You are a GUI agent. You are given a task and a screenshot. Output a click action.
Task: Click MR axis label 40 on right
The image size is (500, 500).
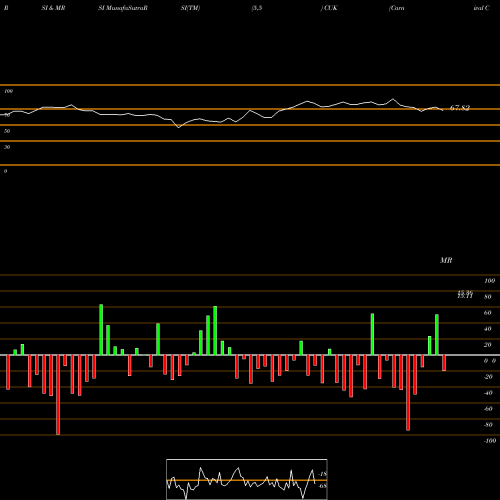pyautogui.click(x=488, y=329)
